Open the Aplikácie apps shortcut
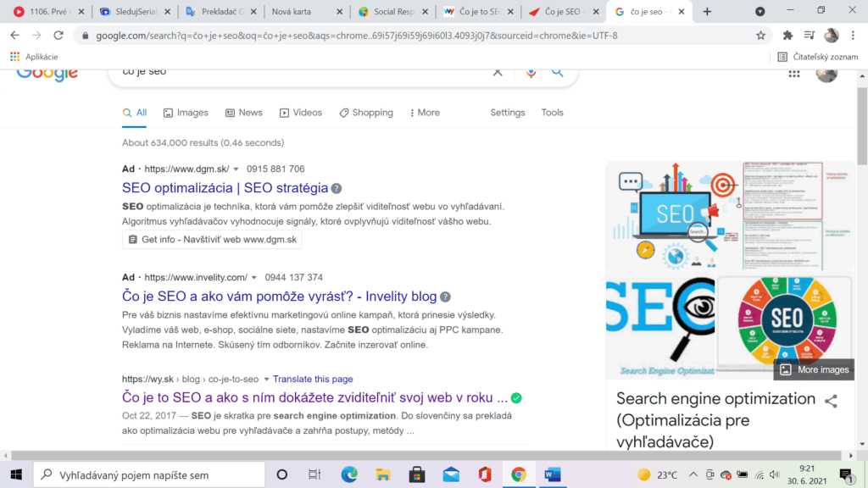 (x=34, y=57)
